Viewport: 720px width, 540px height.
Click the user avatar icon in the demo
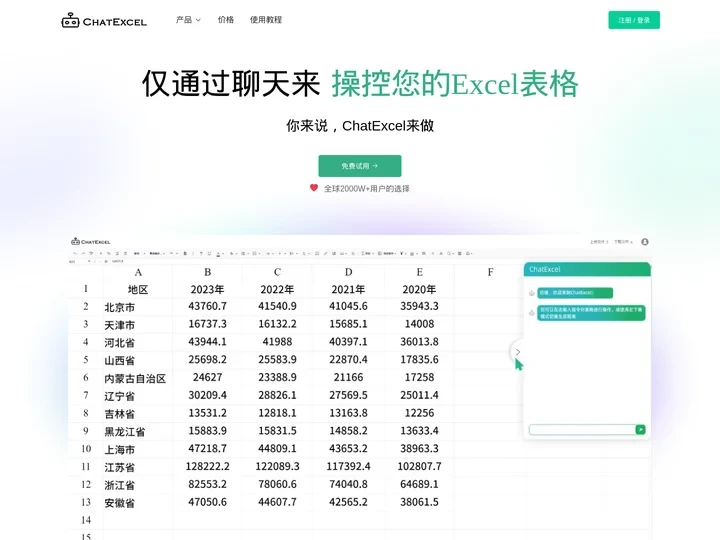[645, 242]
